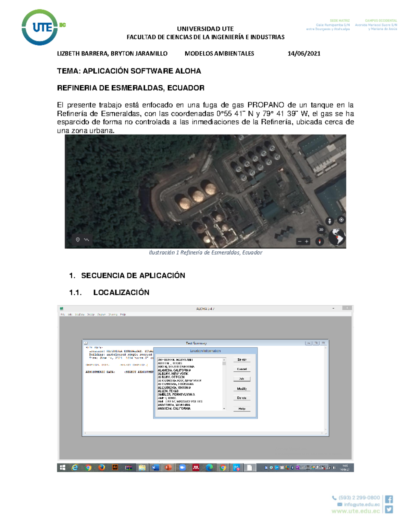Select ALEXANDRIA, VIRGINIA in location list
This screenshot has width=411, height=532.
(174, 387)
